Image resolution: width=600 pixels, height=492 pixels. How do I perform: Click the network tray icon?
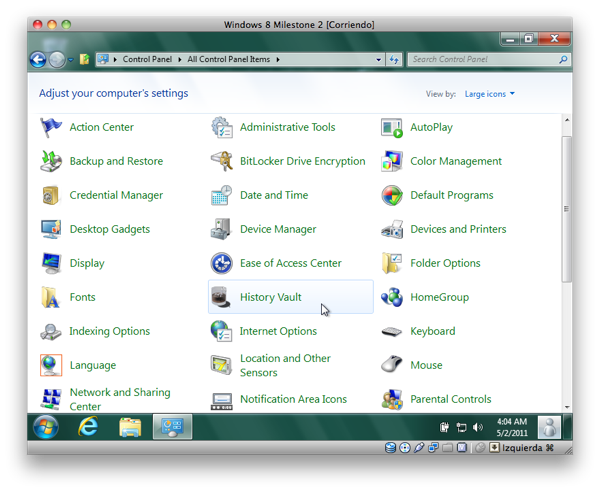click(x=461, y=427)
